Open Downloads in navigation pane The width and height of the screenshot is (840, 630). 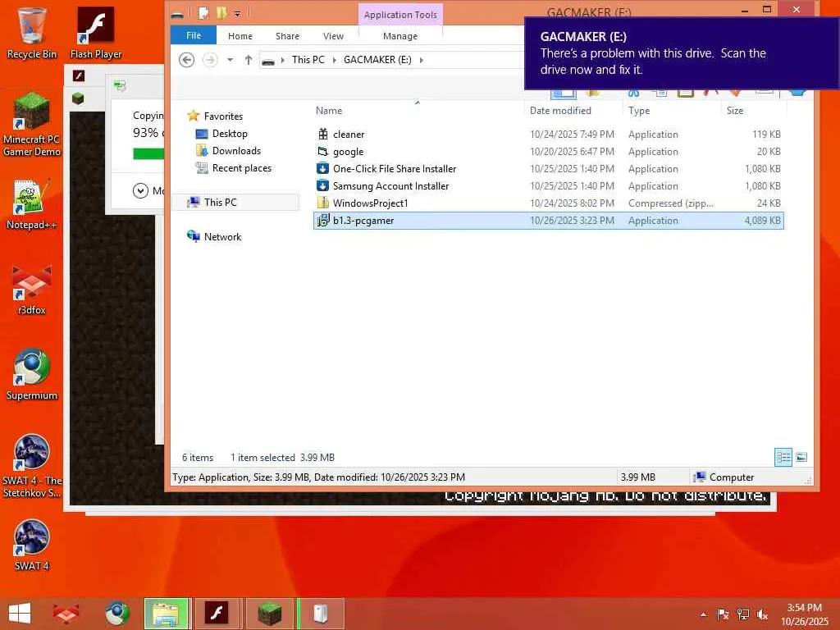point(228,151)
